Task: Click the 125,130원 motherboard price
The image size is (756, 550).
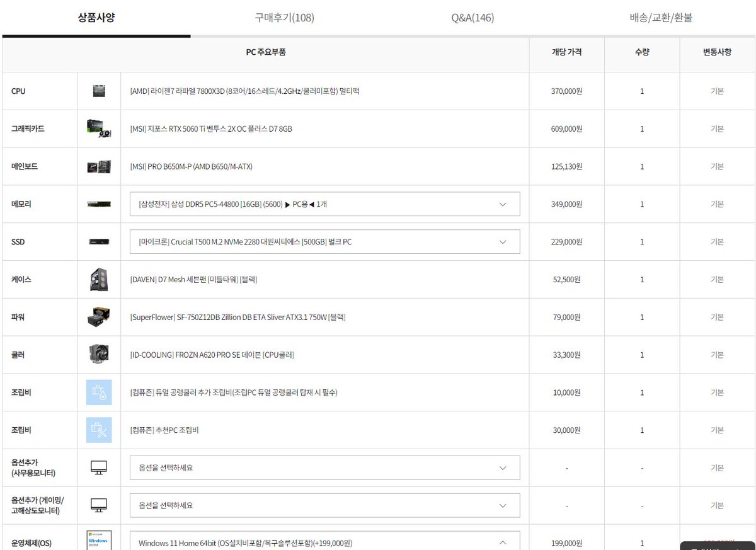Action: click(566, 166)
